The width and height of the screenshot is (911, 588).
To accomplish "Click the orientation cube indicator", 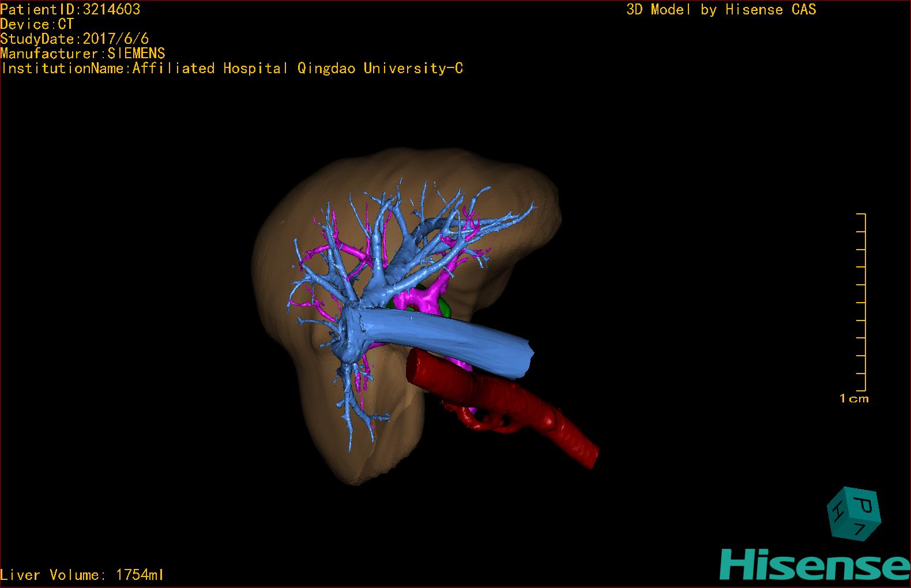I will pos(854,514).
